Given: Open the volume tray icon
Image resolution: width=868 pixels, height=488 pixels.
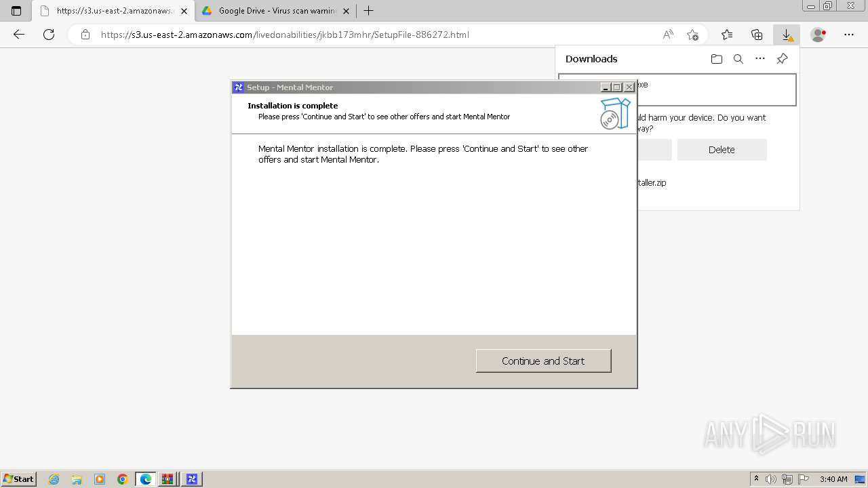Looking at the screenshot, I should (x=771, y=479).
